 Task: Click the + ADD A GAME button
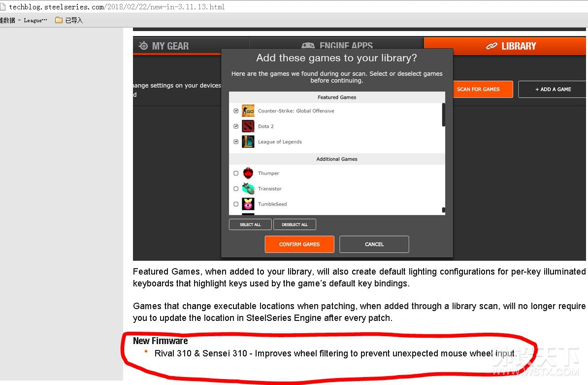(552, 89)
